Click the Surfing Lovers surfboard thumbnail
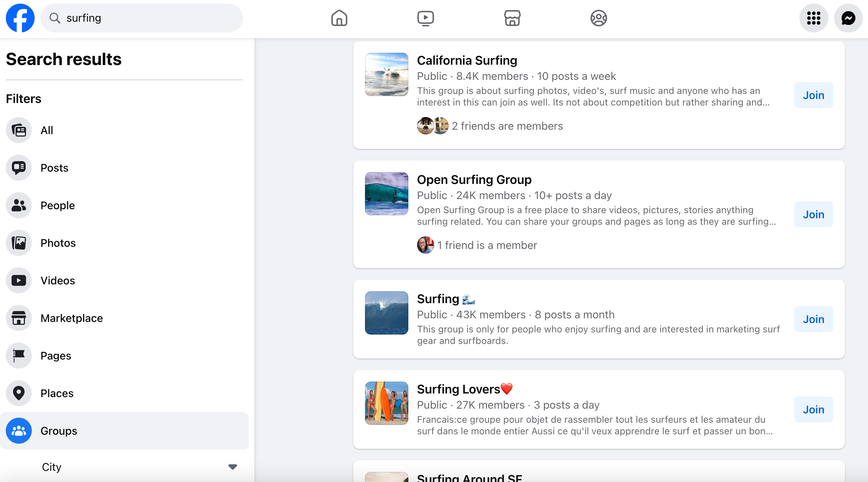 [x=387, y=403]
